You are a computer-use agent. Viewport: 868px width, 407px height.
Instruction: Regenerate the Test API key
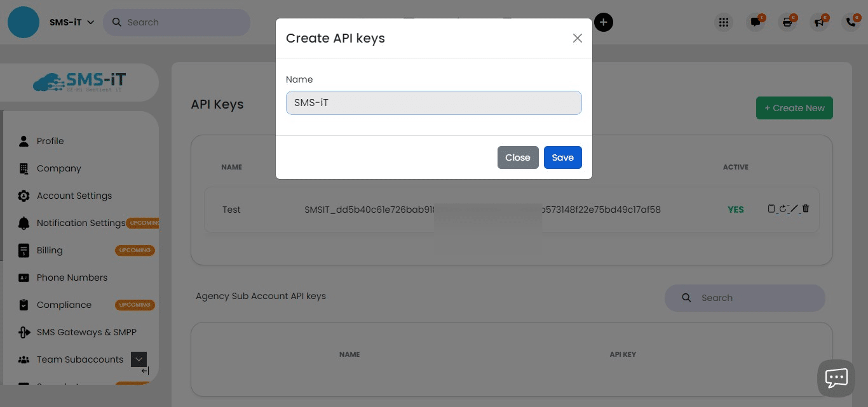tap(782, 208)
